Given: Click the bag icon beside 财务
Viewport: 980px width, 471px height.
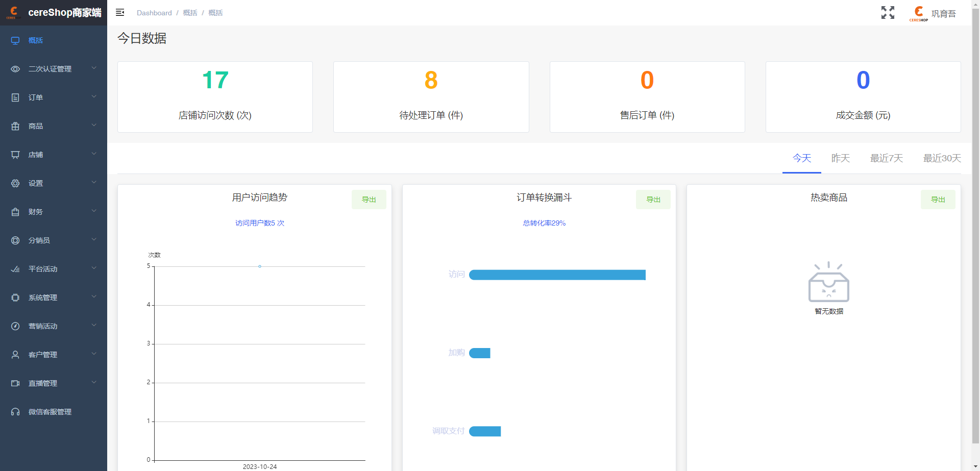Looking at the screenshot, I should (x=15, y=212).
